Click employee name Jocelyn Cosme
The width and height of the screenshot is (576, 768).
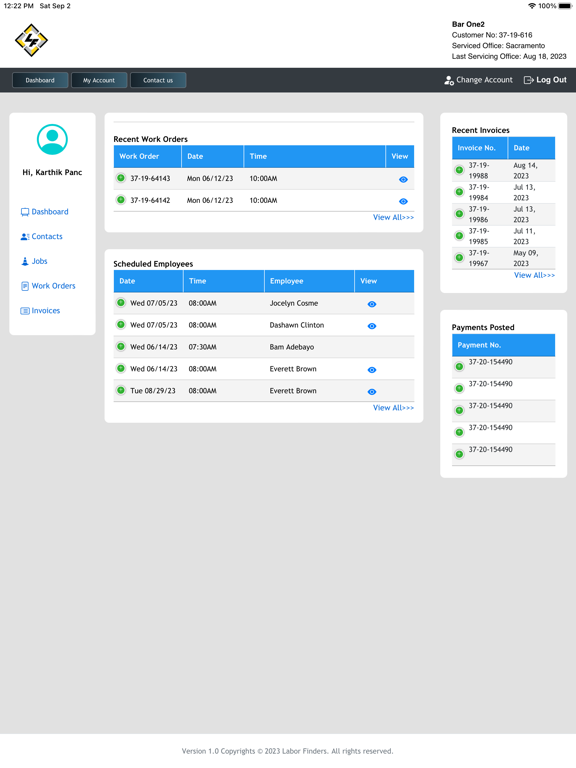pyautogui.click(x=294, y=304)
